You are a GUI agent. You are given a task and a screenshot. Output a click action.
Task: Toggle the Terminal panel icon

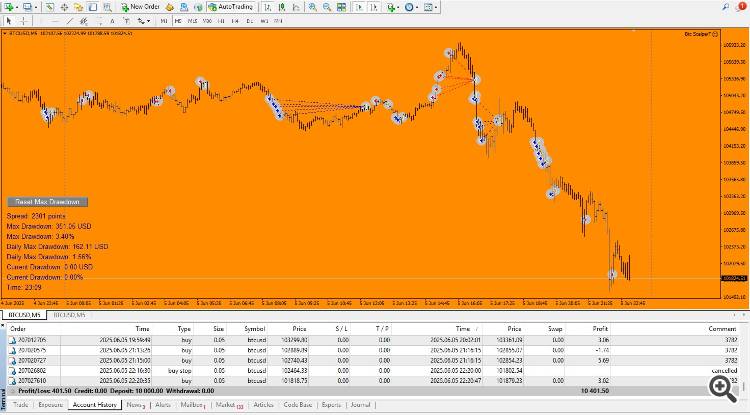tap(93, 7)
